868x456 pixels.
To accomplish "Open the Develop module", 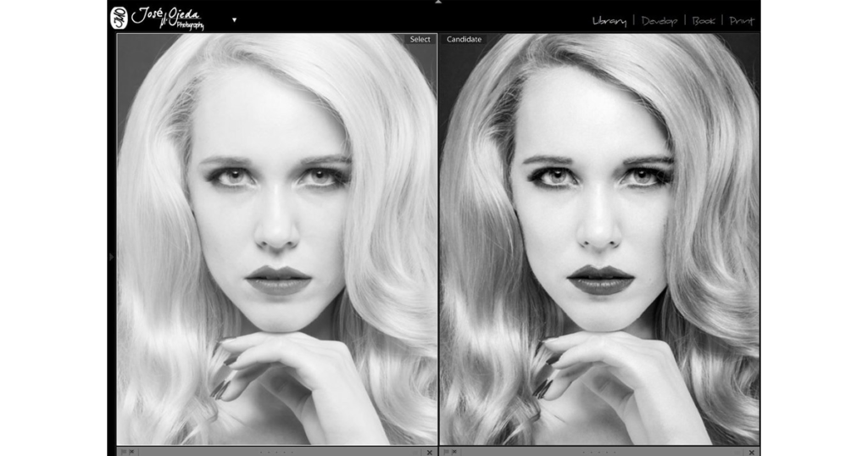I will pyautogui.click(x=659, y=21).
